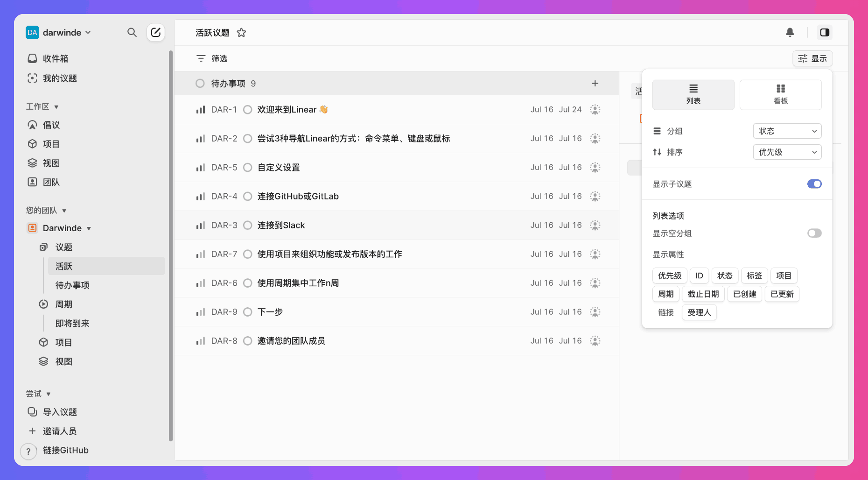This screenshot has height=480, width=868.
Task: Switch to the 看板 view tab
Action: 780,95
